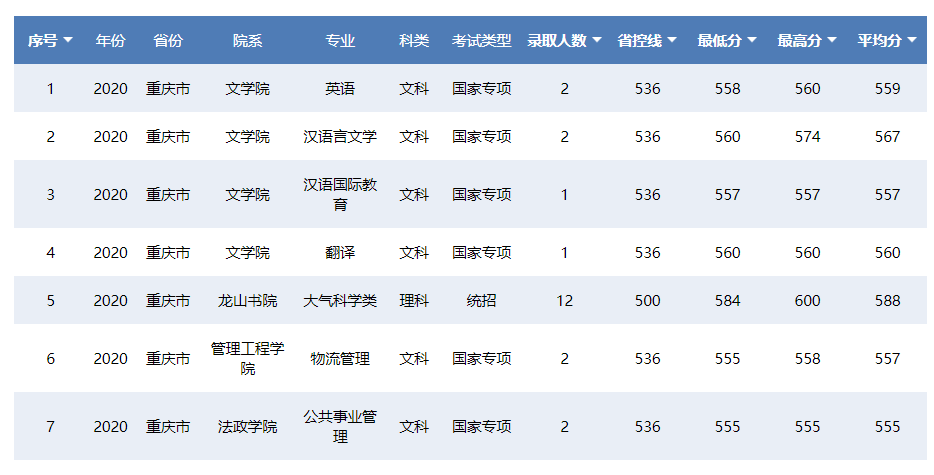Click row number 5 cell
934x475 pixels.
click(51, 301)
